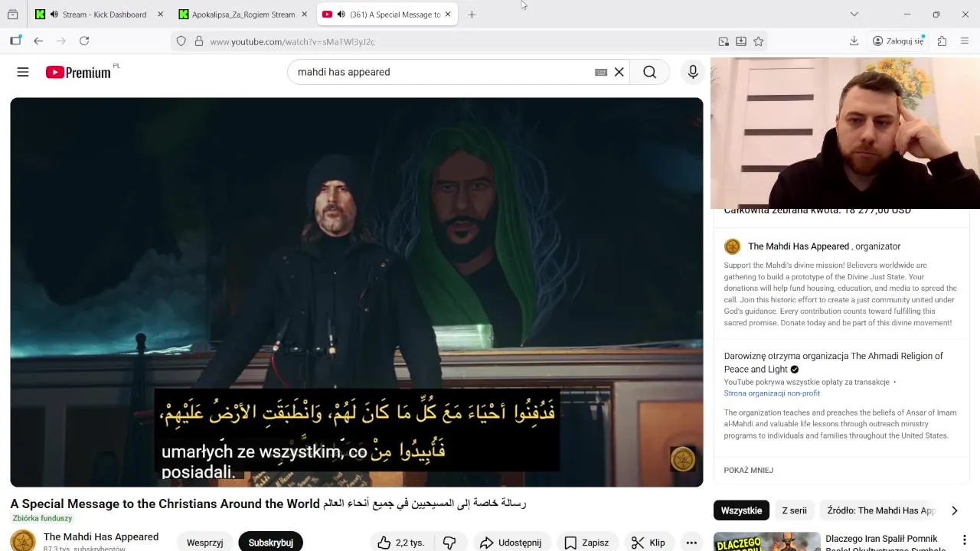Image resolution: width=980 pixels, height=551 pixels.
Task: Collapse description with POKAŻ MNIEJ
Action: tap(749, 470)
